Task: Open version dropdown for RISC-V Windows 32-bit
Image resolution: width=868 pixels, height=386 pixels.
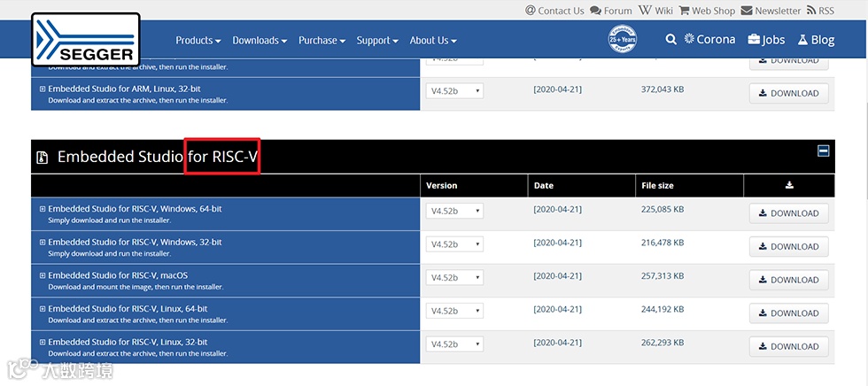Action: (x=454, y=244)
